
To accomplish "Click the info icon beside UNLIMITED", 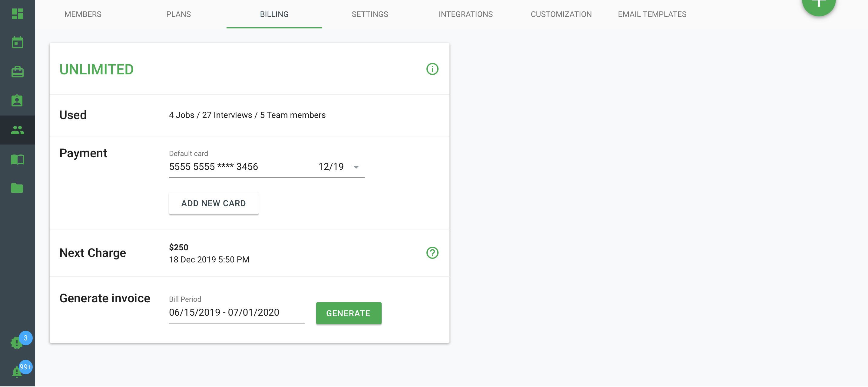I will tap(432, 69).
